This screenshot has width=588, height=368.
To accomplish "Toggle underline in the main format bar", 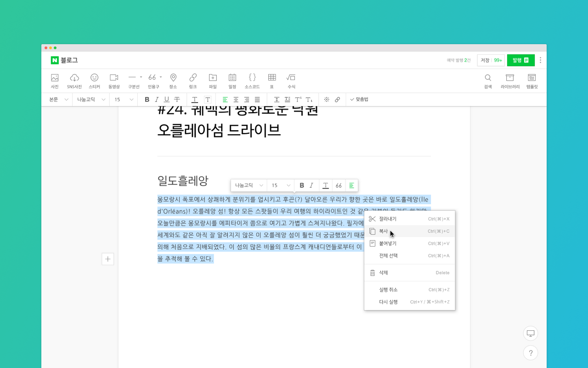I will (167, 99).
